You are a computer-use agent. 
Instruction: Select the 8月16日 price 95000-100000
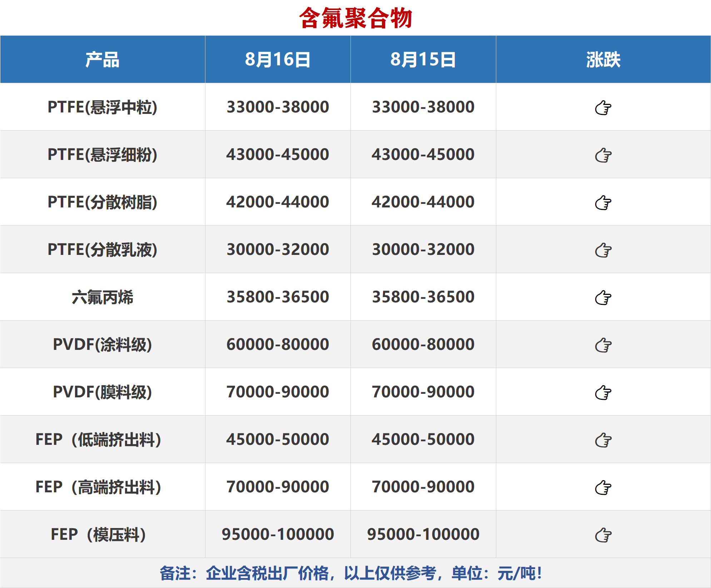tap(278, 534)
